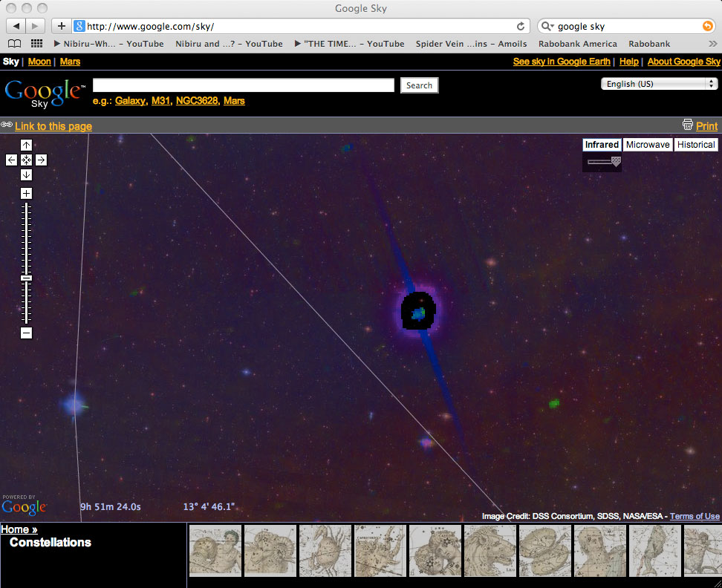Viewport: 722px width, 588px height.
Task: Select the Aries ram constellation thumbnail
Action: click(x=270, y=551)
